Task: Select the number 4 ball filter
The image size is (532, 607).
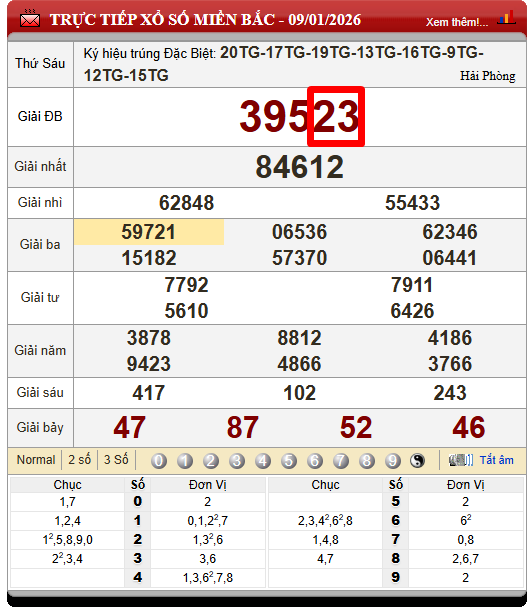Action: click(263, 461)
